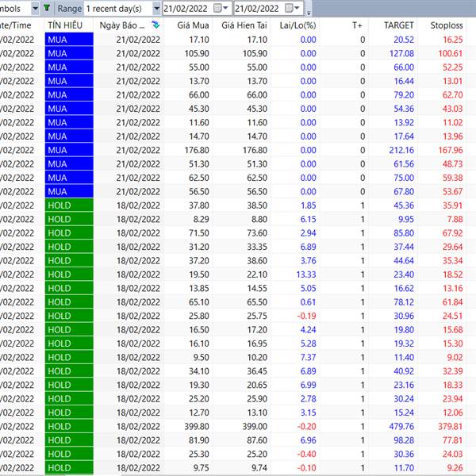Click the Giá Mua value 45.30
476x476 pixels.
pos(199,109)
